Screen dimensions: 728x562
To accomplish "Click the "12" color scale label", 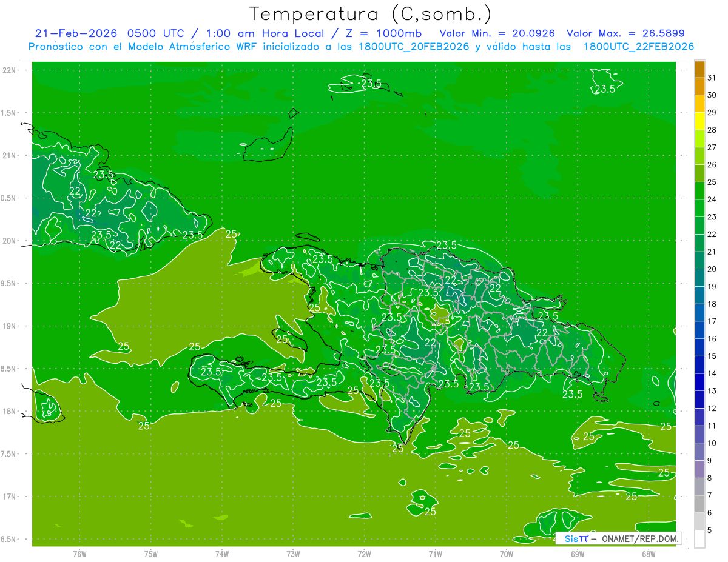I will pos(712,409).
